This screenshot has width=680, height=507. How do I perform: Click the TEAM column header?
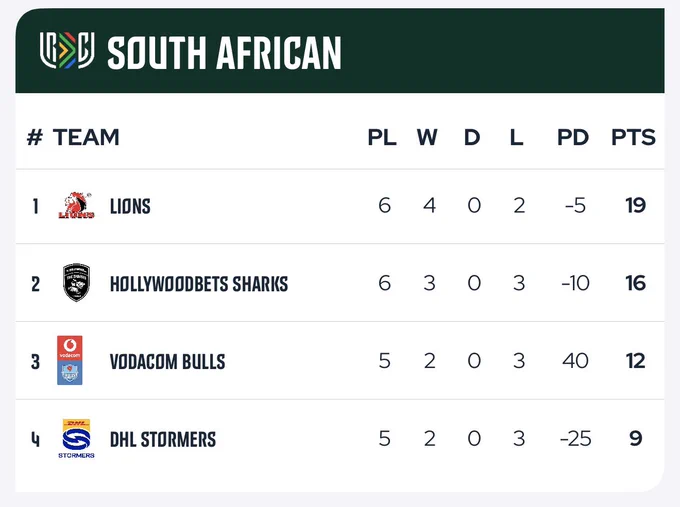[86, 137]
